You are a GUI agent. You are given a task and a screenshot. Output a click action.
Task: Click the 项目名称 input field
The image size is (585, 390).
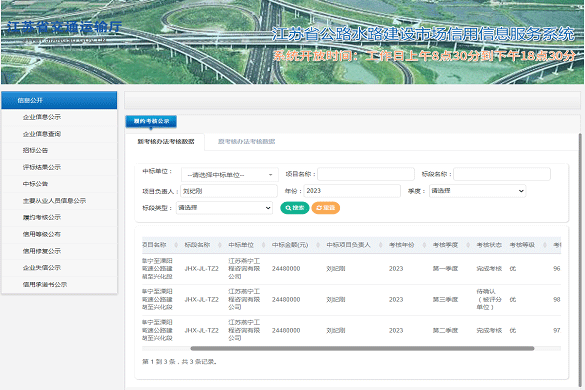tap(366, 174)
